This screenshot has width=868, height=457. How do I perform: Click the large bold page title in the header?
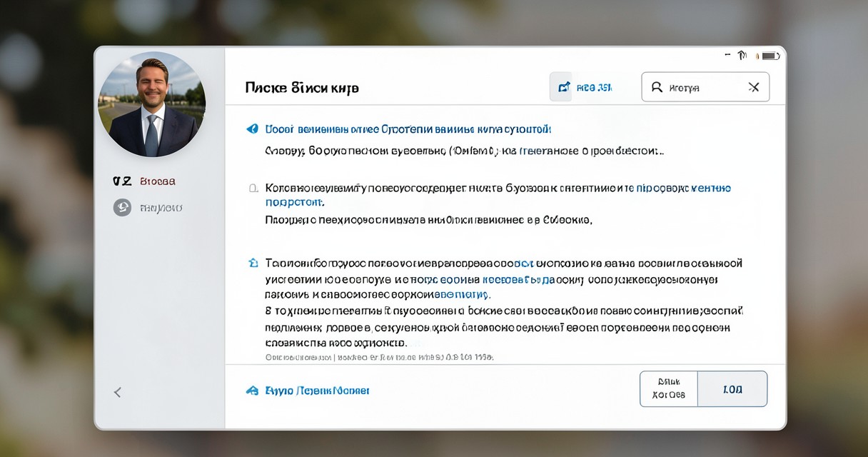coord(302,88)
